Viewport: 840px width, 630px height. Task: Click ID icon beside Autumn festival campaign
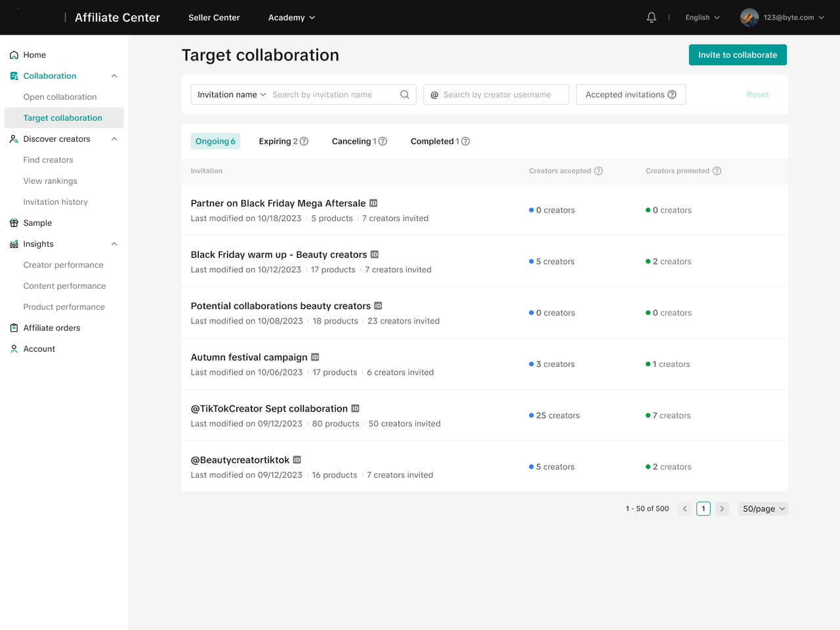coord(315,357)
